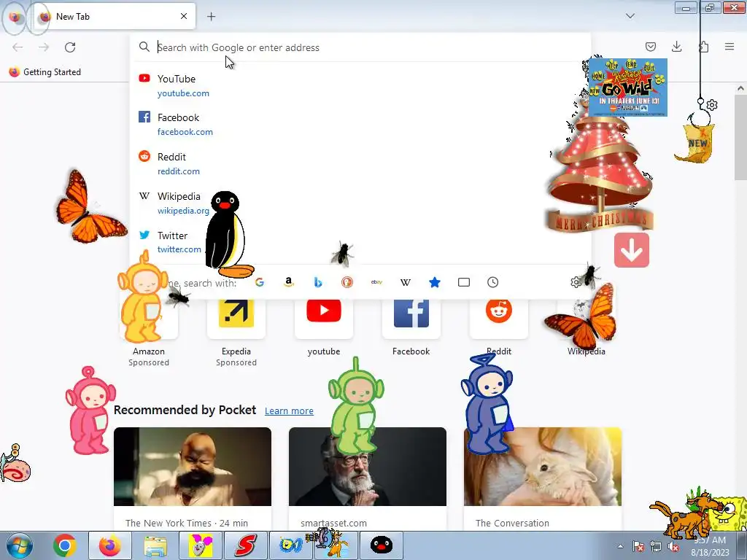Click the network tray icon

(656, 547)
